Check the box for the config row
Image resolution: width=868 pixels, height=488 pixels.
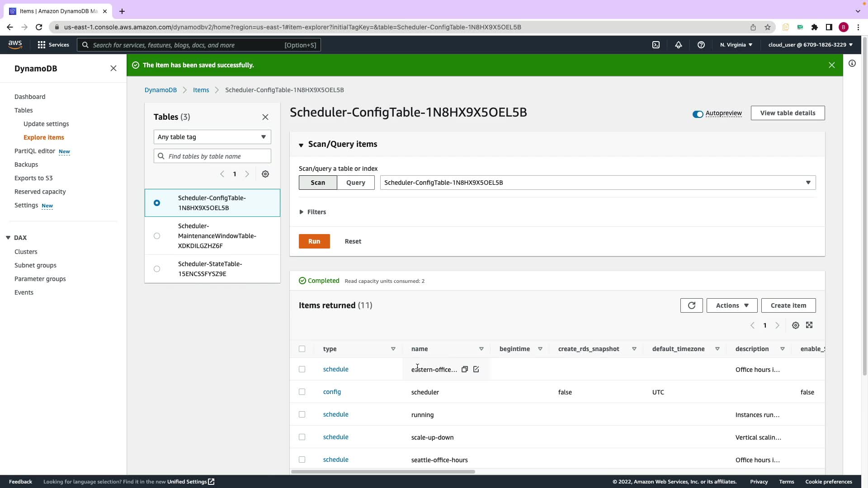[302, 392]
